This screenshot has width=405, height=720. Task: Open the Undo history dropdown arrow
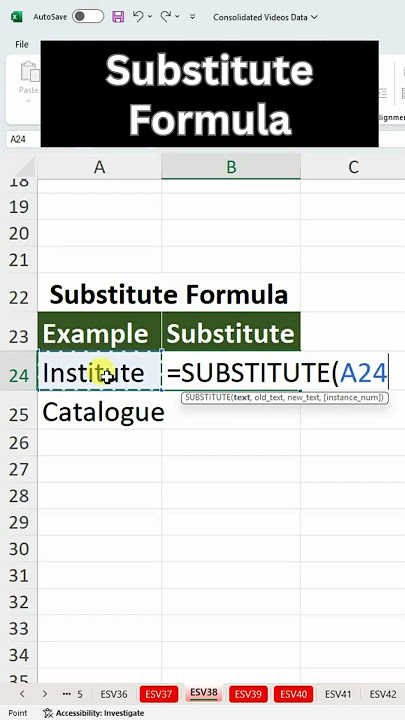150,17
